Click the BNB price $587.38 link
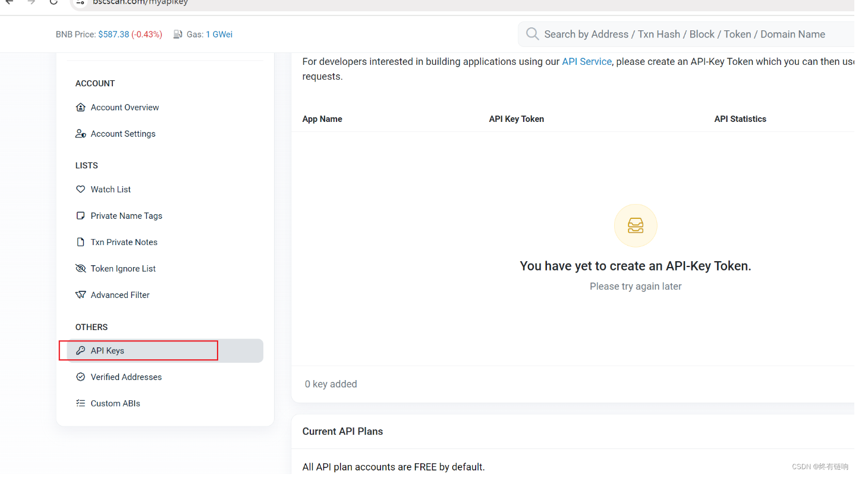The height and width of the screenshot is (477, 868). coord(114,34)
